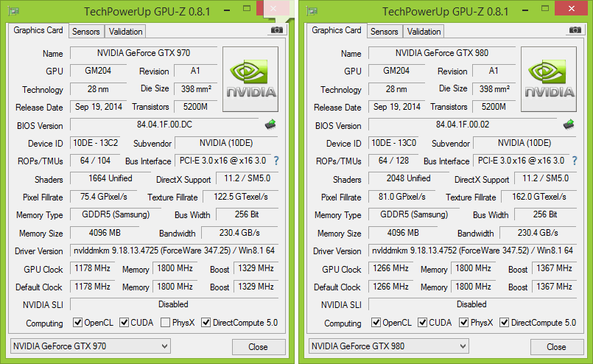The image size is (593, 364).
Task: Click the camera screenshot icon in GTX 970 window
Action: click(x=277, y=30)
